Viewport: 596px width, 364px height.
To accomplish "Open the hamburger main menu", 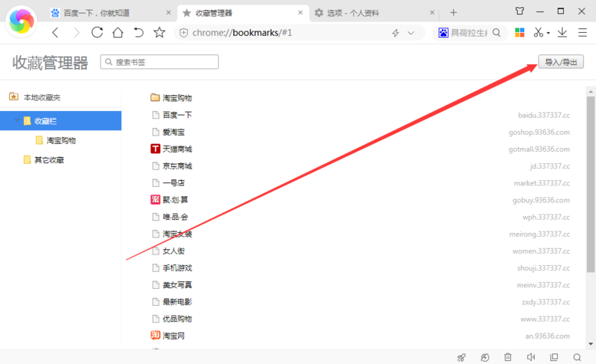I will tap(583, 33).
